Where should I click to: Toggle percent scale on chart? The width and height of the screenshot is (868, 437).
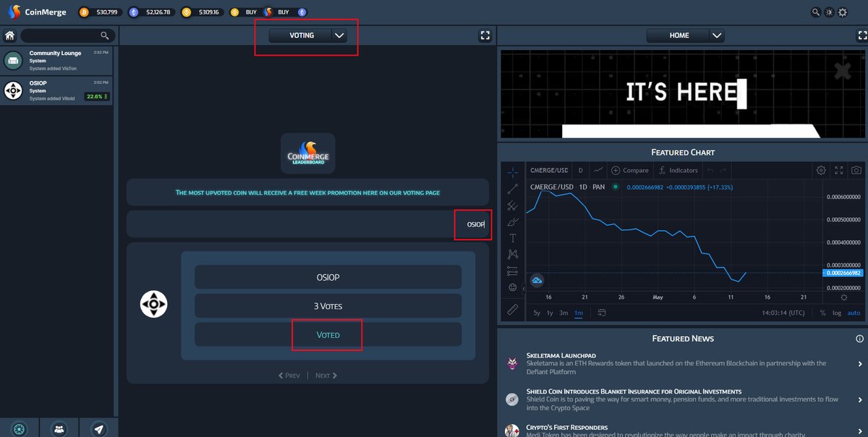pyautogui.click(x=822, y=313)
